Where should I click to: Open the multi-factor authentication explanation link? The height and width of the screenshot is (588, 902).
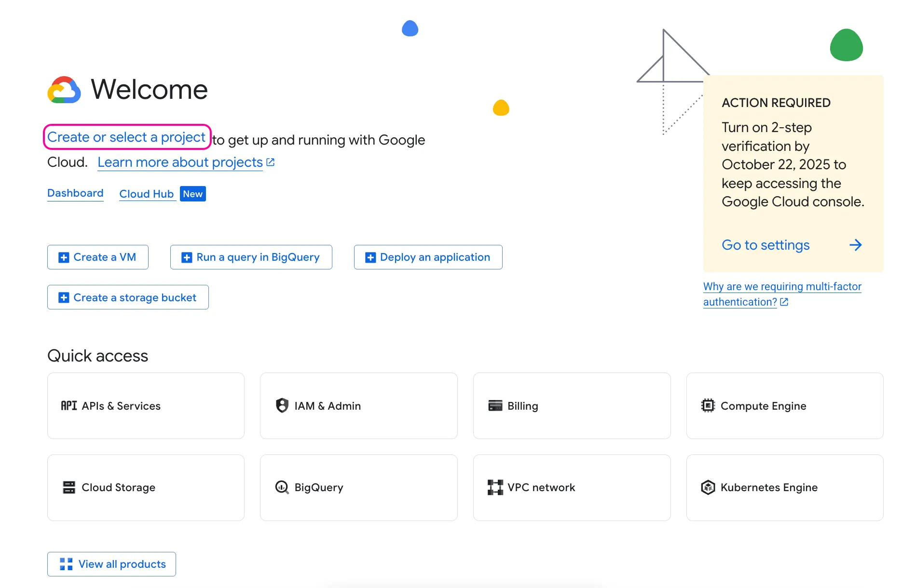(x=782, y=294)
